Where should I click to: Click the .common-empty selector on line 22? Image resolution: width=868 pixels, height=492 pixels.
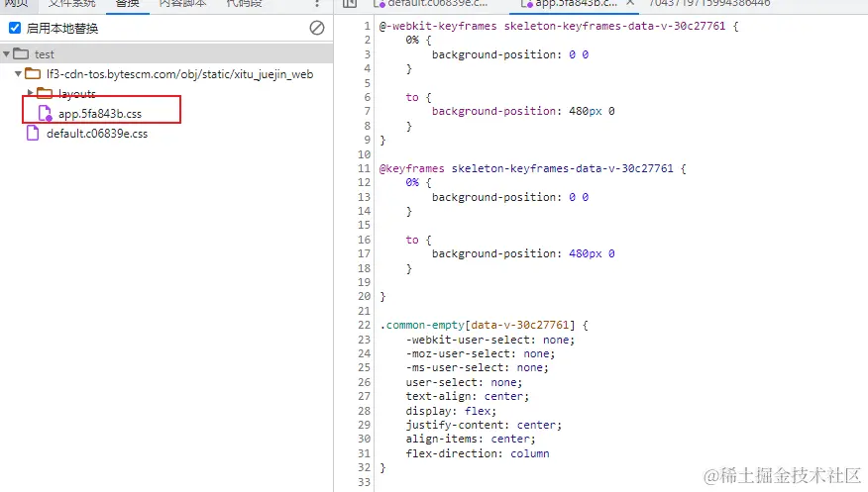422,325
